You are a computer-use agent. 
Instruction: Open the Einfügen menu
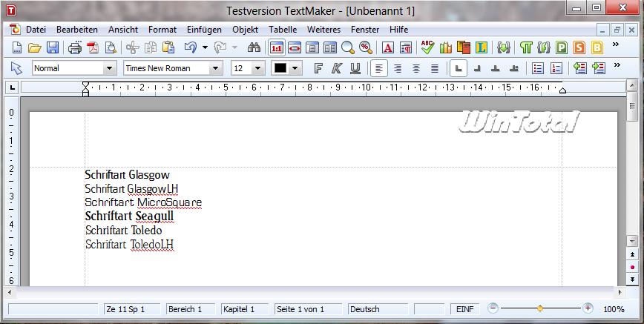[204, 30]
